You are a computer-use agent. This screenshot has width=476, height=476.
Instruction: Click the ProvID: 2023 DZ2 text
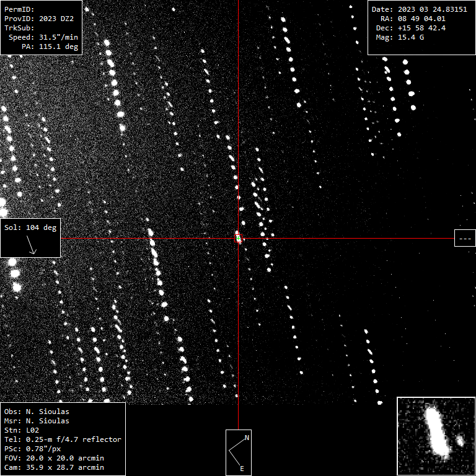pos(39,19)
